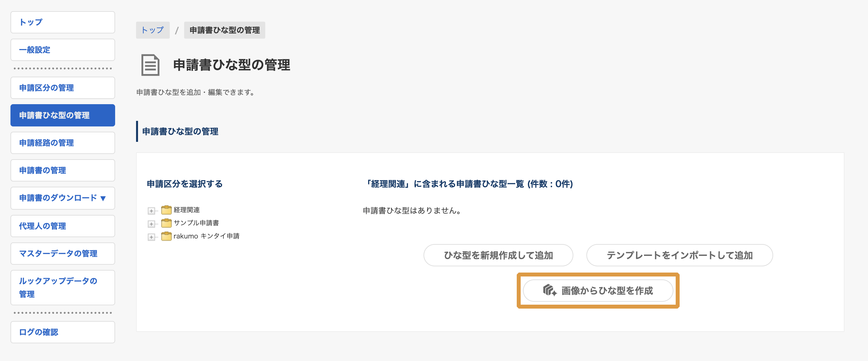
Task: Open ログの確認 in the sidebar
Action: [63, 332]
